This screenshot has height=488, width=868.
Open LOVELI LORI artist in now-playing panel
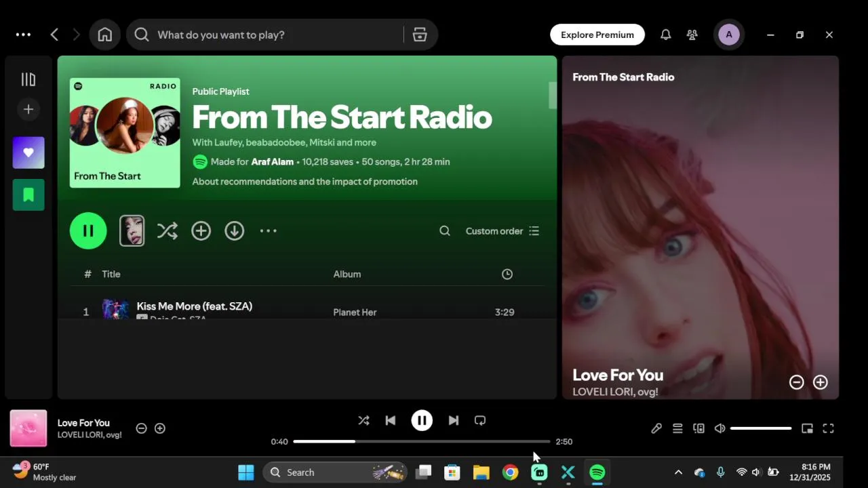coord(598,392)
